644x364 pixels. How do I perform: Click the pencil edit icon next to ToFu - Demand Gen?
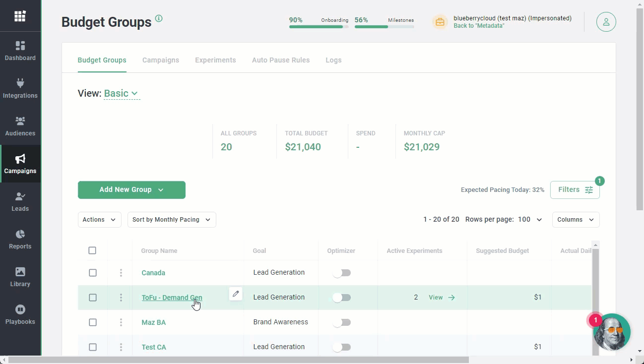coord(236,294)
